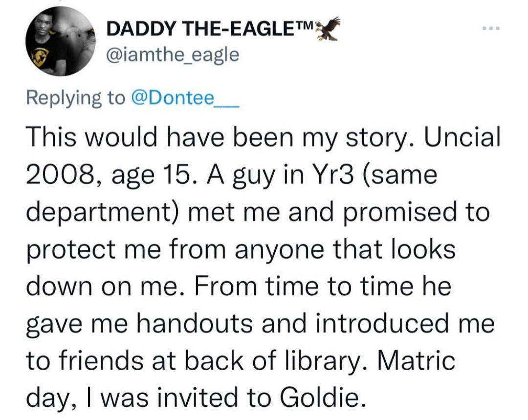Viewport: 528px width, 420px height.
Task: Open the @iamthe_eagle handle
Action: [x=173, y=55]
